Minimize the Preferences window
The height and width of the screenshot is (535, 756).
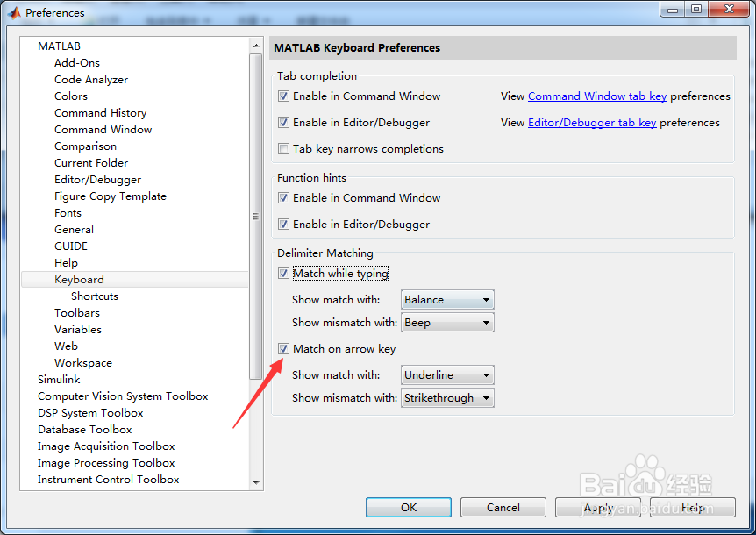point(673,9)
